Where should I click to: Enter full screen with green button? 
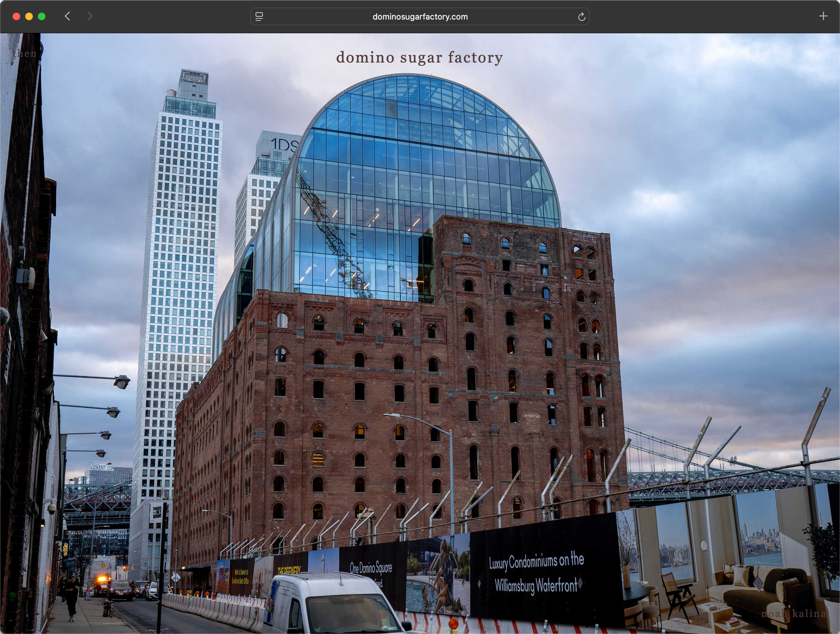coord(42,16)
